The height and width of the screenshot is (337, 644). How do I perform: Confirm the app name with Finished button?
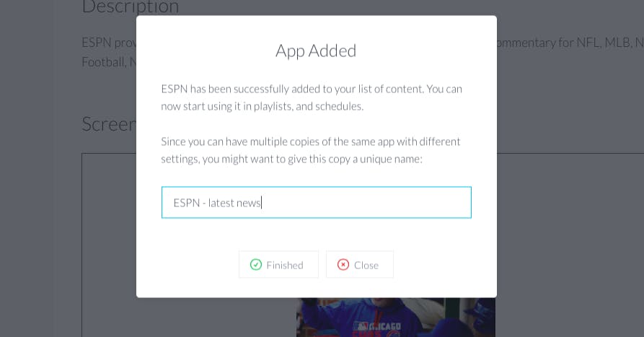click(x=278, y=265)
